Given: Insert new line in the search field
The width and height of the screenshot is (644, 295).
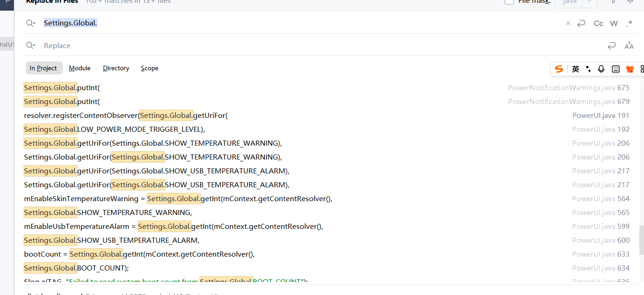Looking at the screenshot, I should click(582, 23).
